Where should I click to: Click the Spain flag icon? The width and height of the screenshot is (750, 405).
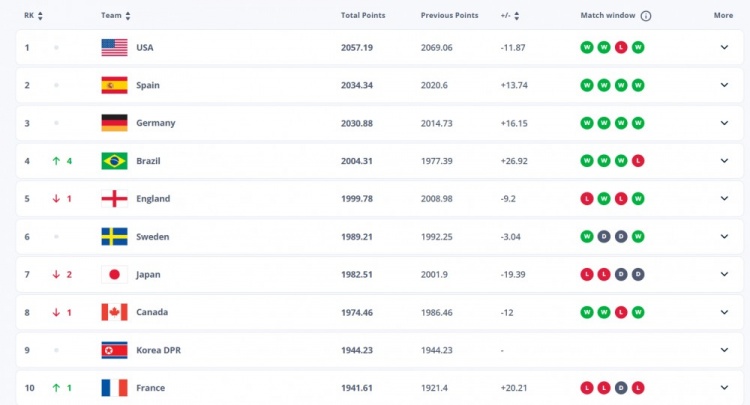click(114, 85)
